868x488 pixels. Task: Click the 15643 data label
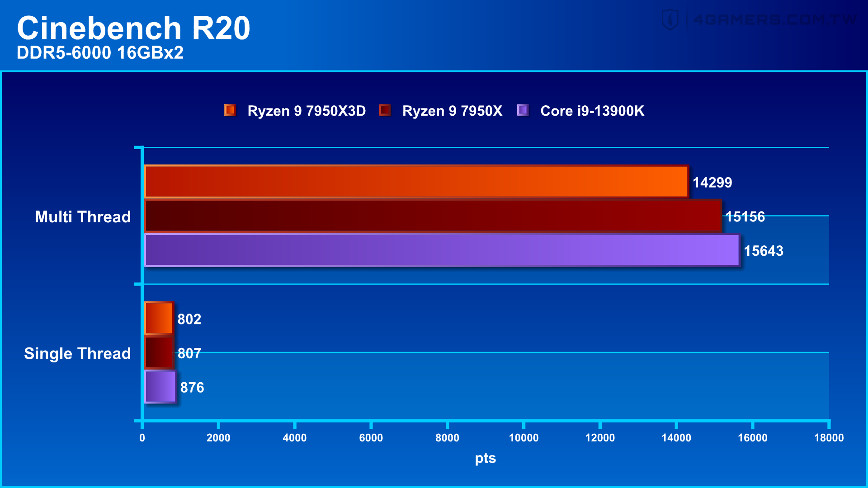pos(764,251)
